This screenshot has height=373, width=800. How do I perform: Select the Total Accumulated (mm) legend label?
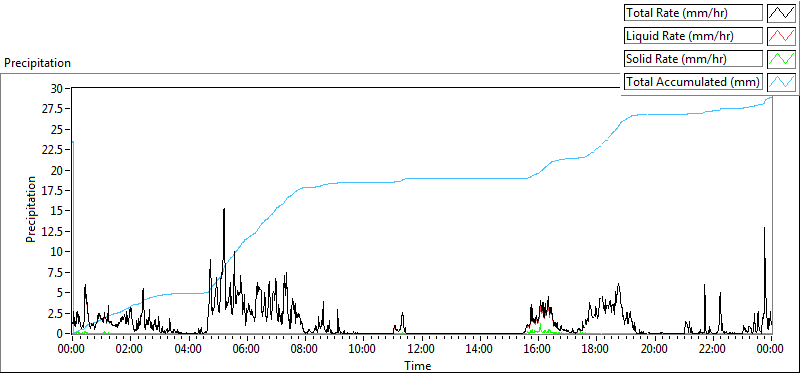click(x=693, y=81)
